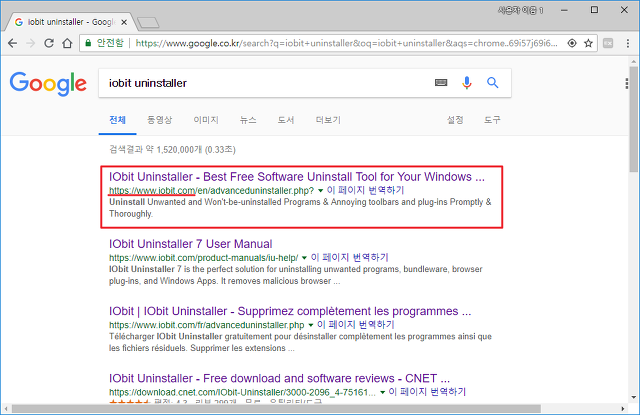This screenshot has height=415, width=640.
Task: Select the 전체 search tab
Action: pyautogui.click(x=118, y=120)
